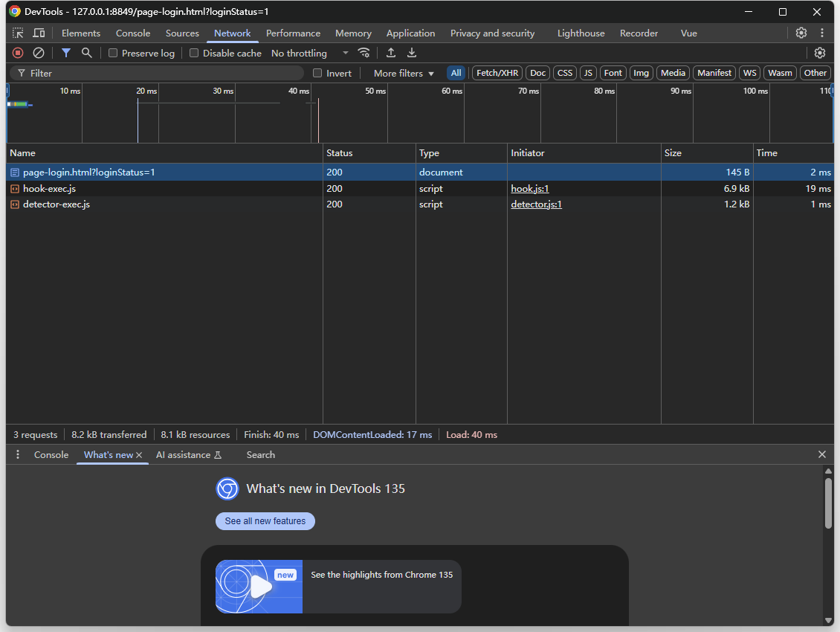Switch to the Performance tab

[x=293, y=33]
